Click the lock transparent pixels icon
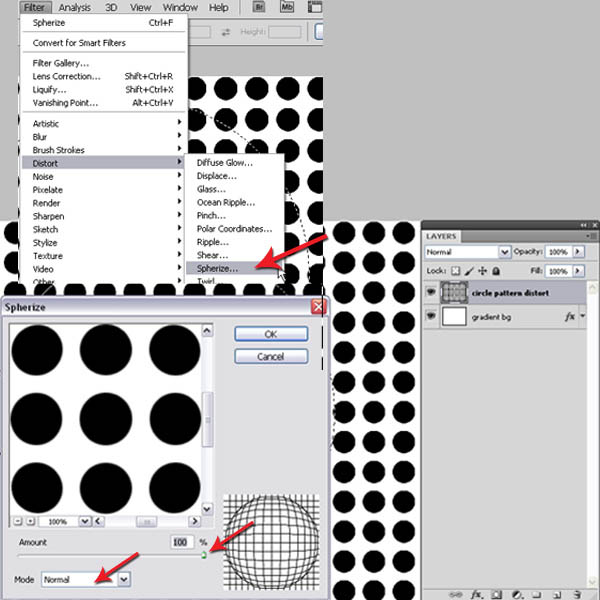The width and height of the screenshot is (600, 600). coord(458,271)
